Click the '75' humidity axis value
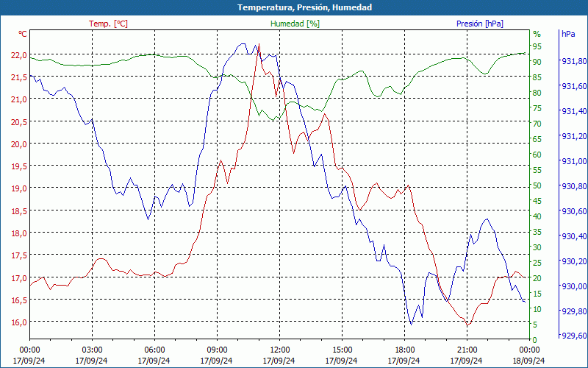This screenshot has height=368, width=588. pyautogui.click(x=537, y=107)
